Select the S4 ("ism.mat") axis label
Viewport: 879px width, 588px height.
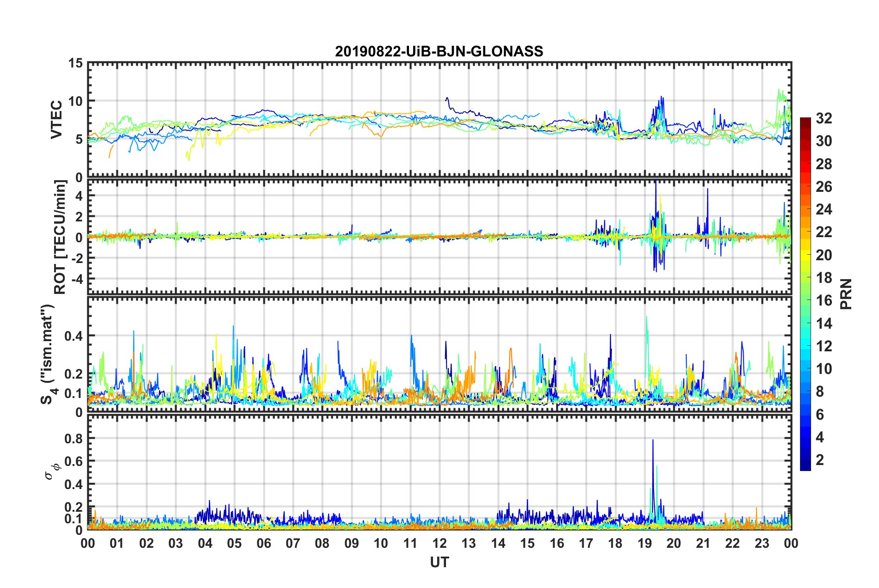point(49,354)
